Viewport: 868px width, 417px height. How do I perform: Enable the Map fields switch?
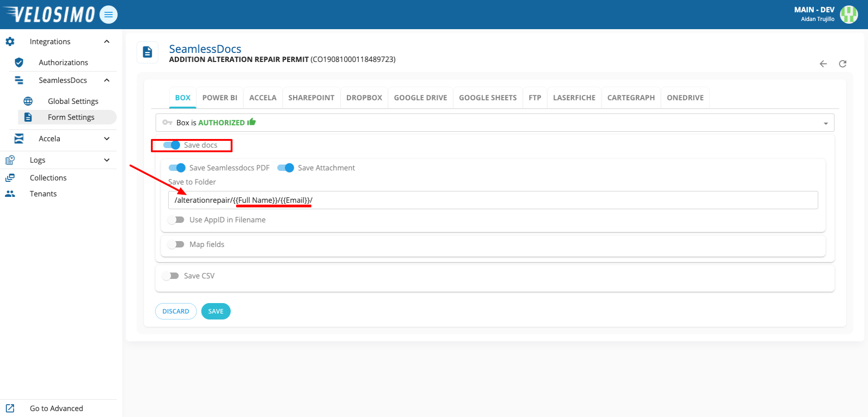pyautogui.click(x=176, y=244)
